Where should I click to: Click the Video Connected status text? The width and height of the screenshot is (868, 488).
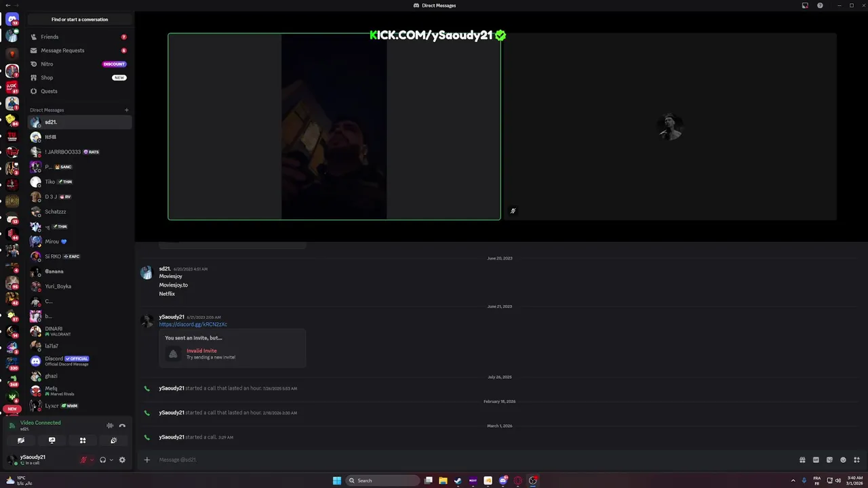[40, 422]
